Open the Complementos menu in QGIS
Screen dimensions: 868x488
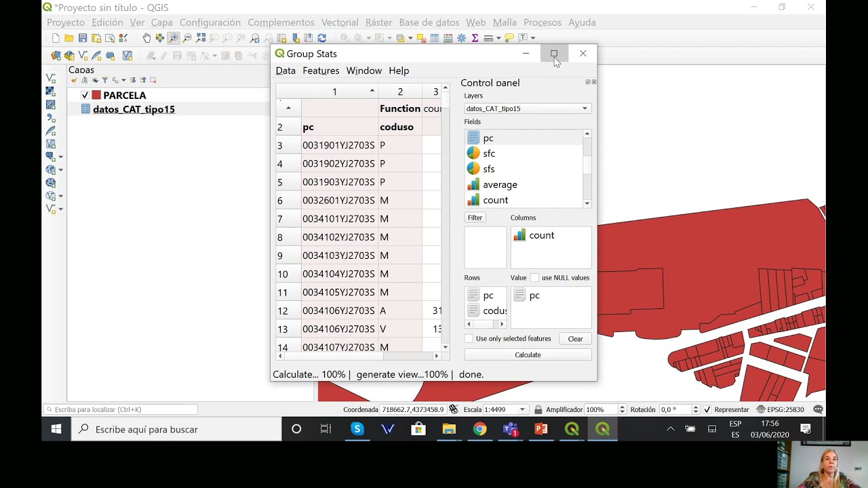[281, 22]
